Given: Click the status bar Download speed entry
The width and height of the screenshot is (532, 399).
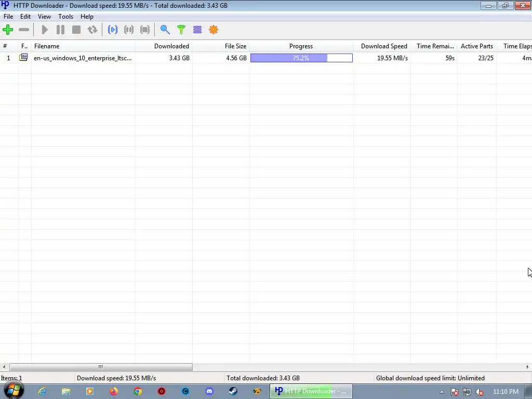Looking at the screenshot, I should [x=116, y=378].
